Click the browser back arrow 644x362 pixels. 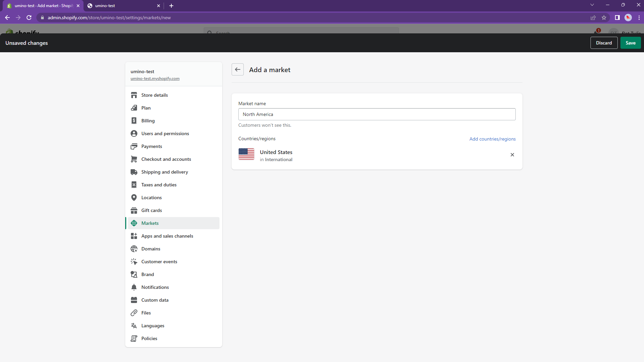(7, 18)
